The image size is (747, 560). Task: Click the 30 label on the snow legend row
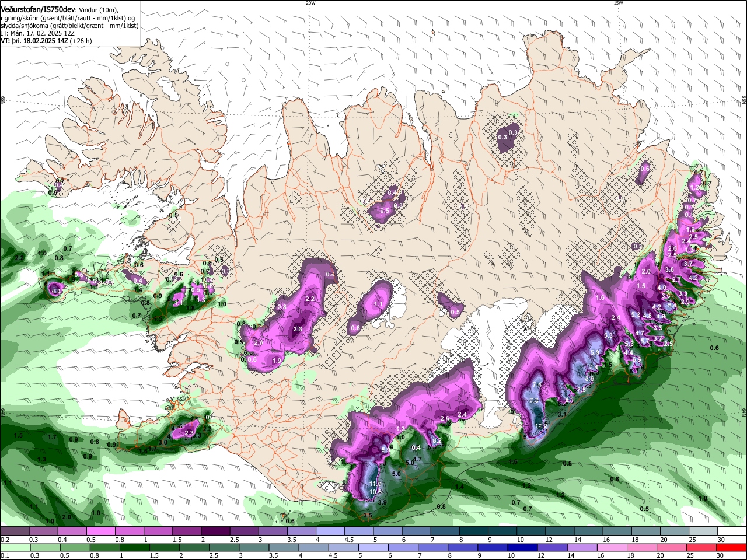point(721,540)
